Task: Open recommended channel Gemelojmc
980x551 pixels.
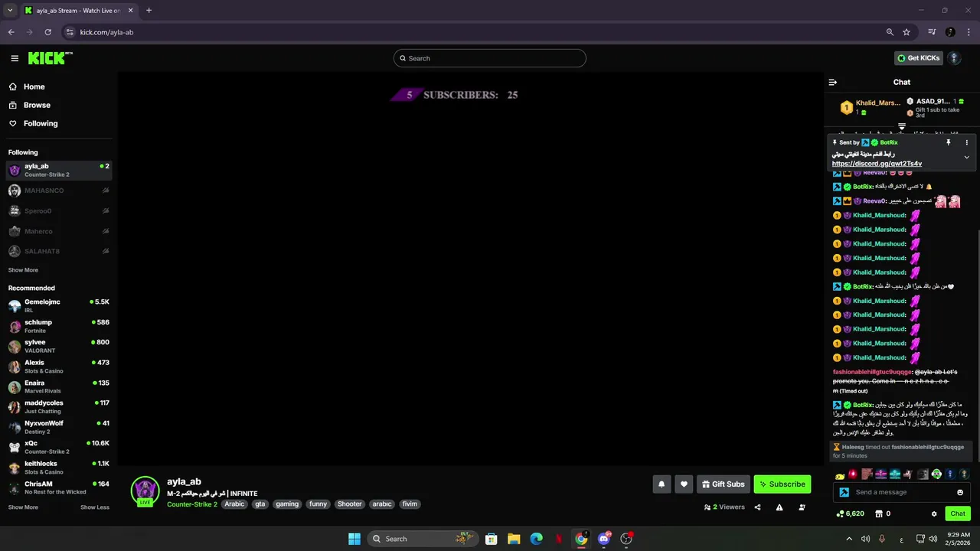Action: (x=59, y=306)
